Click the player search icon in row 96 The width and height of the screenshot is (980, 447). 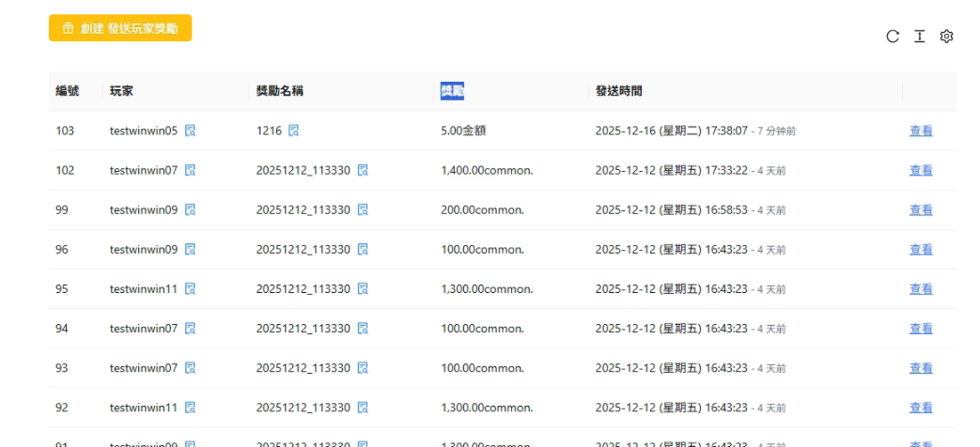point(191,249)
